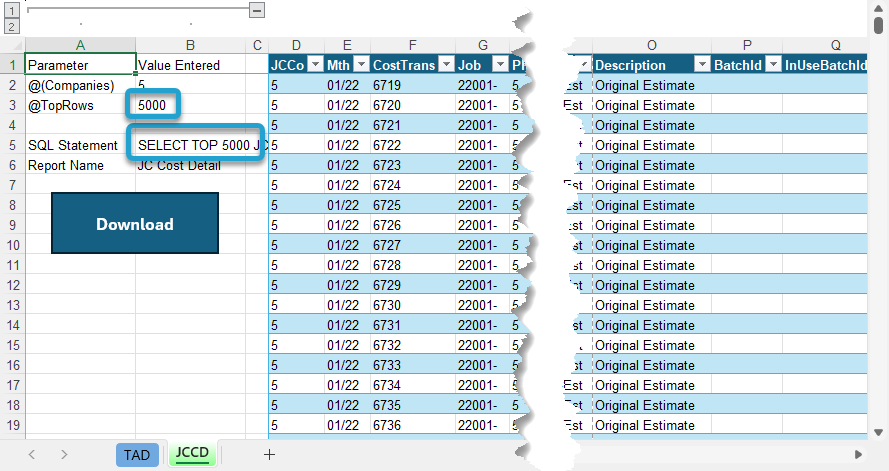Open the BatchId column filter dropdown

[x=773, y=65]
